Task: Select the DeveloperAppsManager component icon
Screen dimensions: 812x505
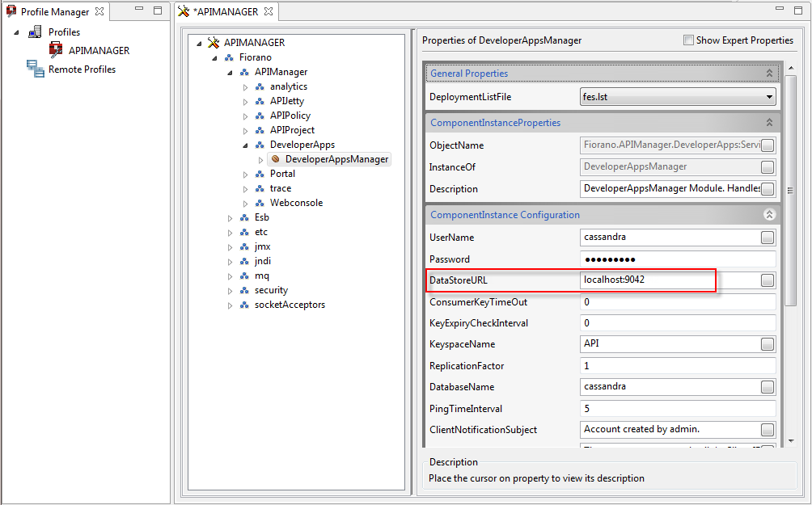Action: [x=275, y=159]
